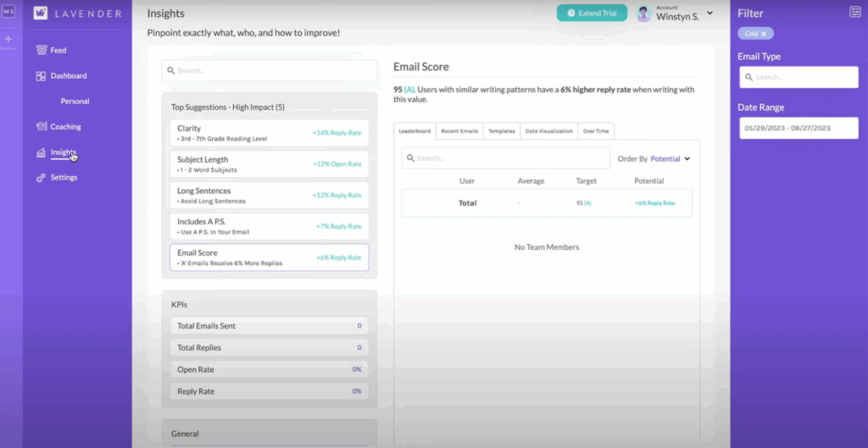Open the Order By Potential dropdown
This screenshot has width=868, height=448.
coord(670,158)
